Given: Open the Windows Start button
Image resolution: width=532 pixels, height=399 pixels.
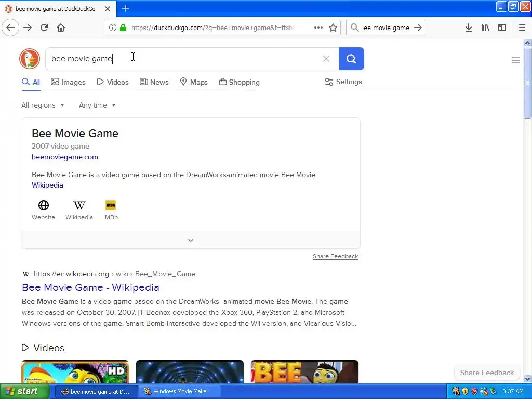Looking at the screenshot, I should (24, 392).
